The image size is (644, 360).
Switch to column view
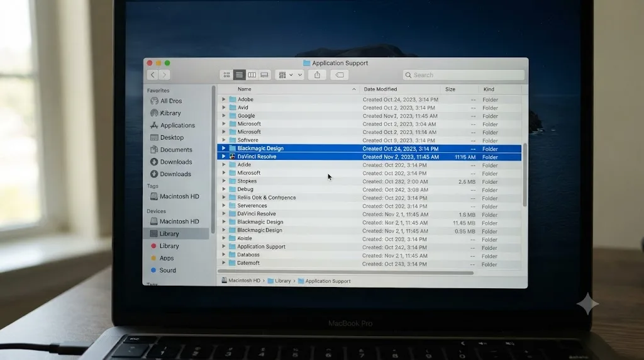[252, 75]
